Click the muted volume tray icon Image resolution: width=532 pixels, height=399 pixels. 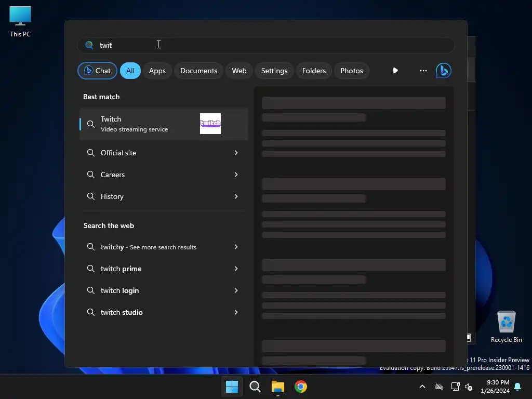469,387
